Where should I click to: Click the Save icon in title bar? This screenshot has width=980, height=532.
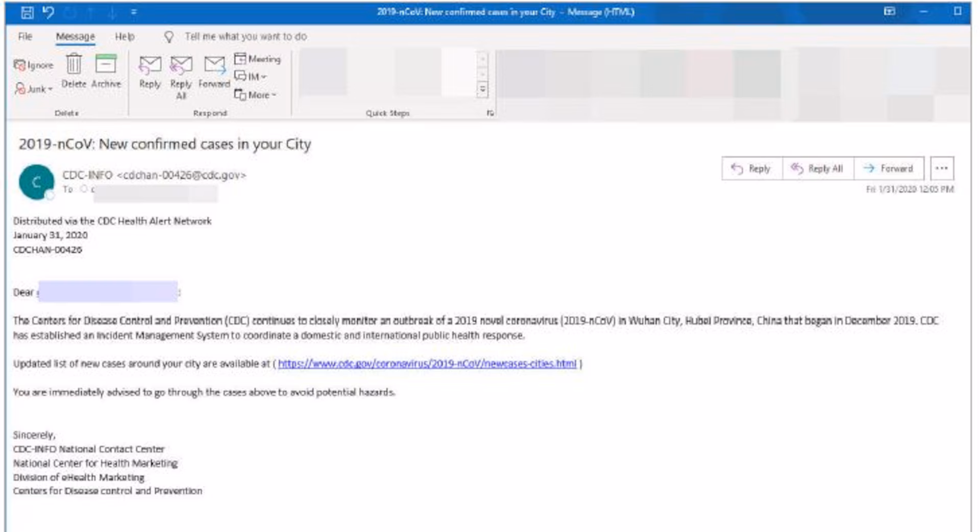tap(27, 12)
